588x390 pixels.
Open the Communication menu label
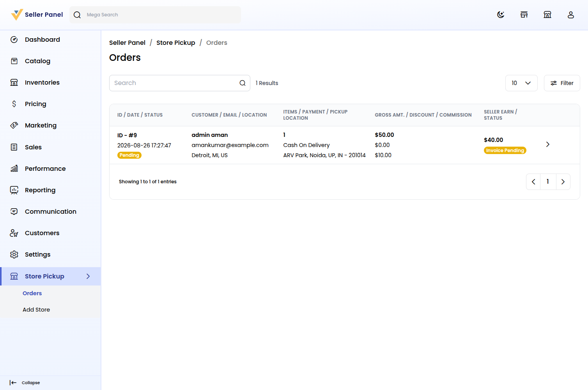51,211
